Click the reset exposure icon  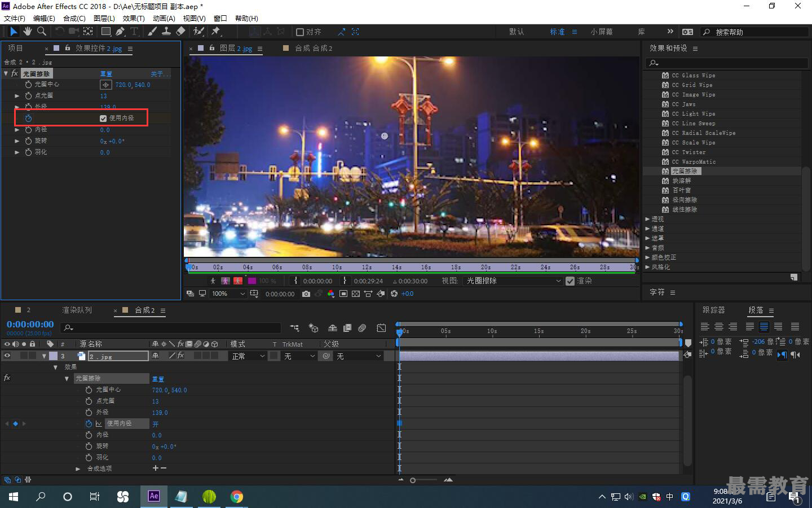(x=394, y=294)
